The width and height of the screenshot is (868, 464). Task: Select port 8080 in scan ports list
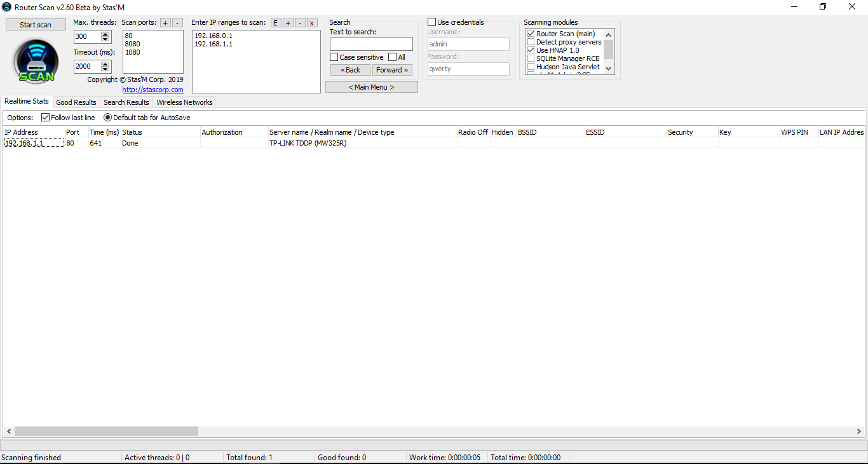click(x=132, y=44)
